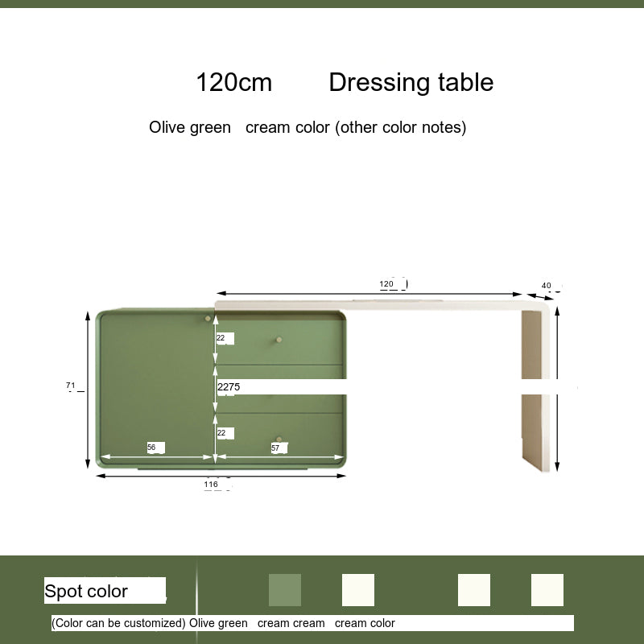Click the knob on the bottom drawer
644x644 pixels.
pyautogui.click(x=279, y=440)
